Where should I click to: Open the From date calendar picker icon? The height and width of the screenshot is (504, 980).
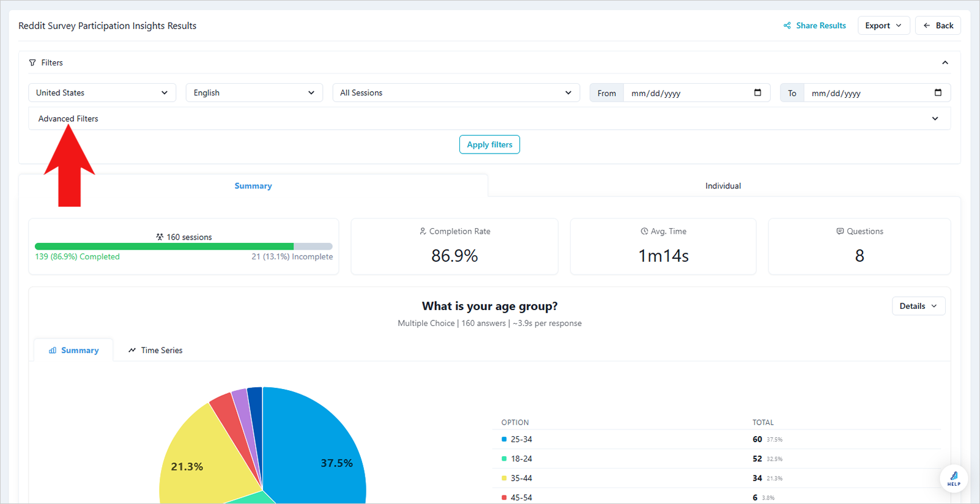point(758,92)
